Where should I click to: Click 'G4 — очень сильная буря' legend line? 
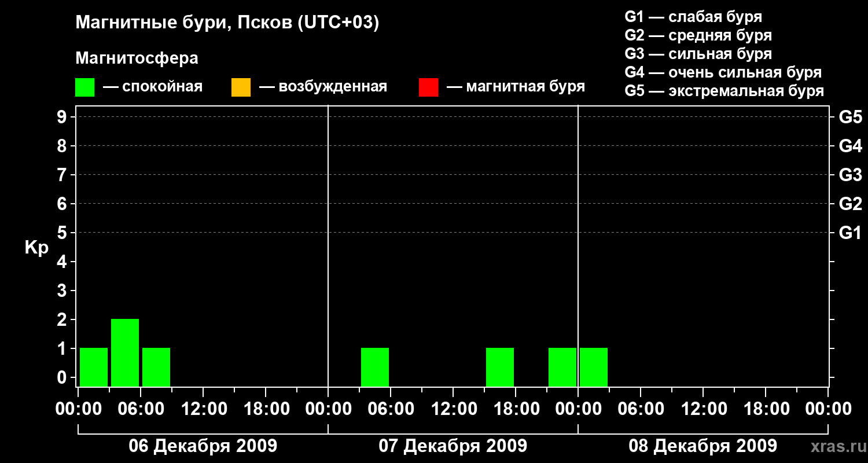click(723, 72)
